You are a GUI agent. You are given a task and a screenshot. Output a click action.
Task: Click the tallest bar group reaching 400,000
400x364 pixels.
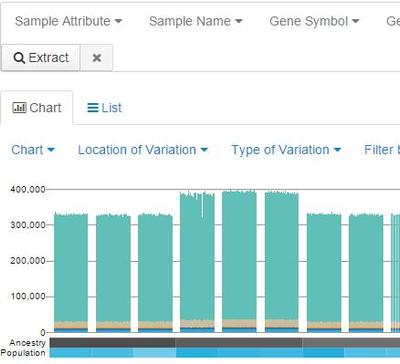click(239, 261)
